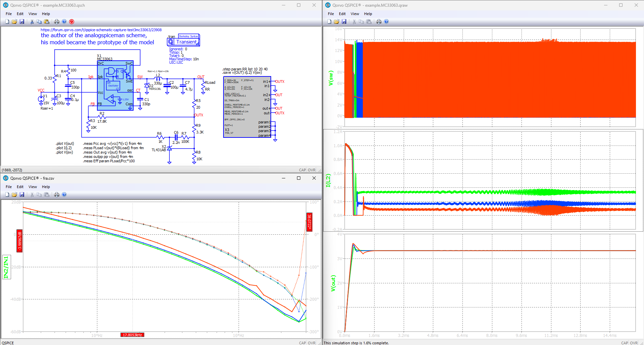644x345 pixels.
Task: Click Copy icon in the schematic window toolbar
Action: point(39,22)
